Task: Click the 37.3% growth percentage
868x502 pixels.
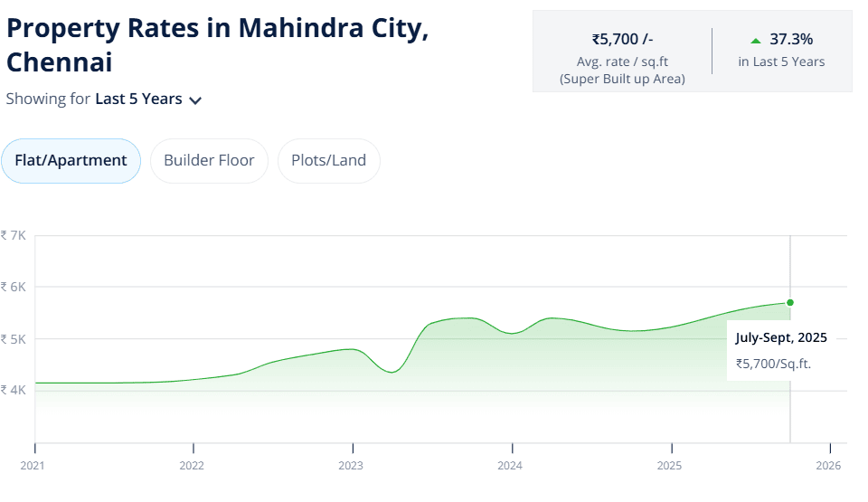Action: (791, 40)
